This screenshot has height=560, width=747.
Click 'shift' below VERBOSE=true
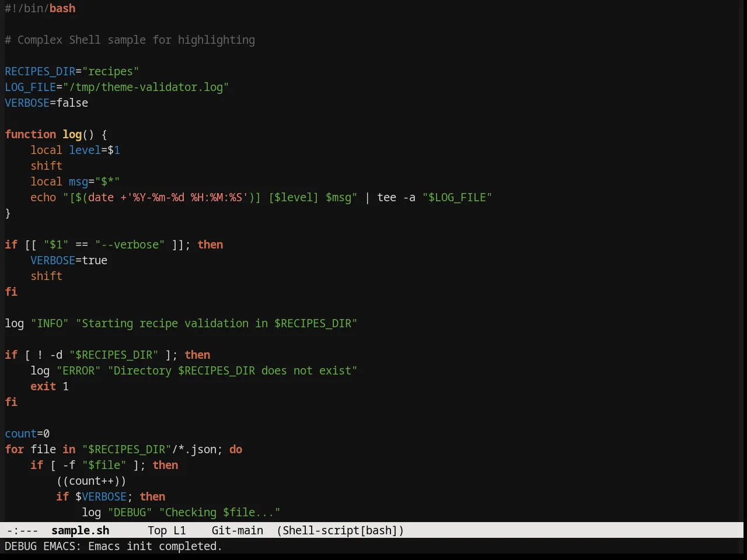[x=47, y=276]
